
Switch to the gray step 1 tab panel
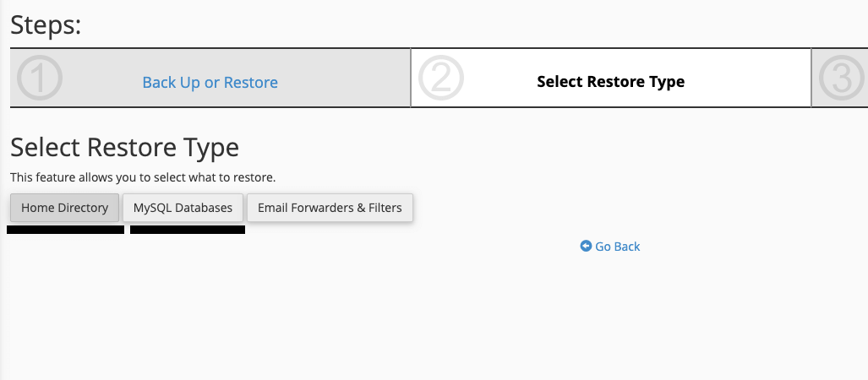coord(210,78)
